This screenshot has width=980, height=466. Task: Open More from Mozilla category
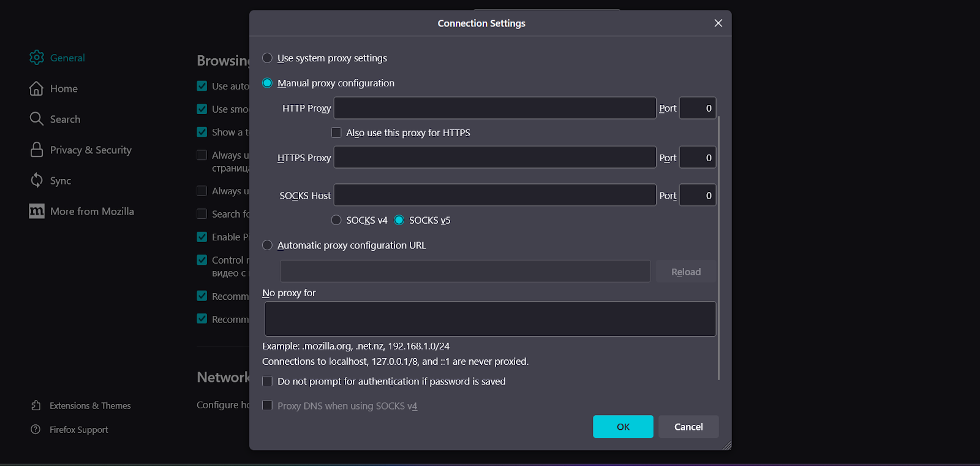click(x=92, y=211)
